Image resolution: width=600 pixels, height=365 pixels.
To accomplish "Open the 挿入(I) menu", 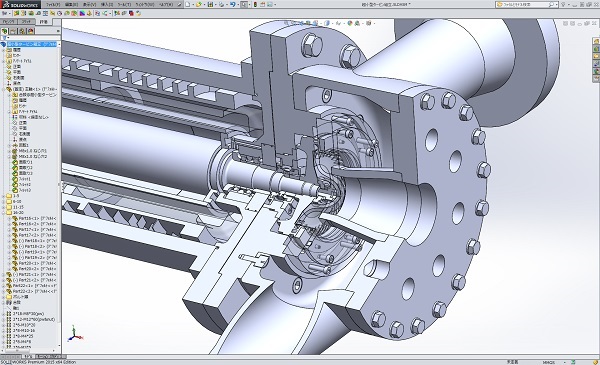I will click(107, 5).
